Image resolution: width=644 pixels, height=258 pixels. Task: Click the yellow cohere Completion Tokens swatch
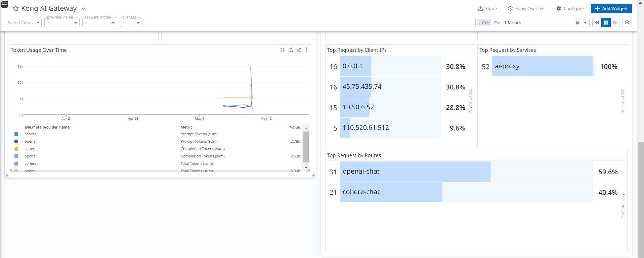(16, 149)
